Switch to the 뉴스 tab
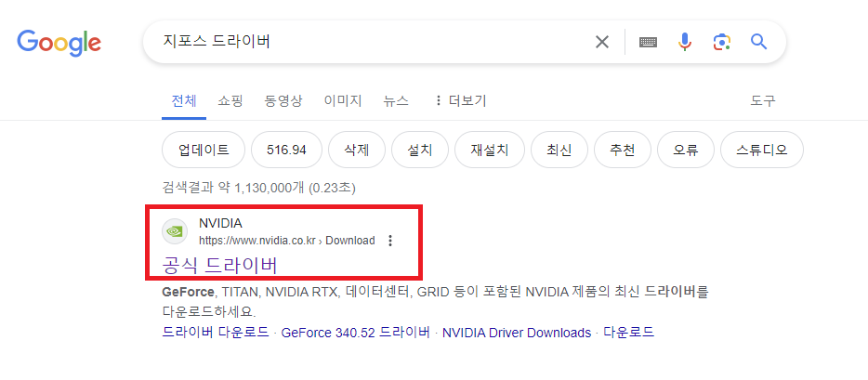The height and width of the screenshot is (380, 868). (x=396, y=100)
